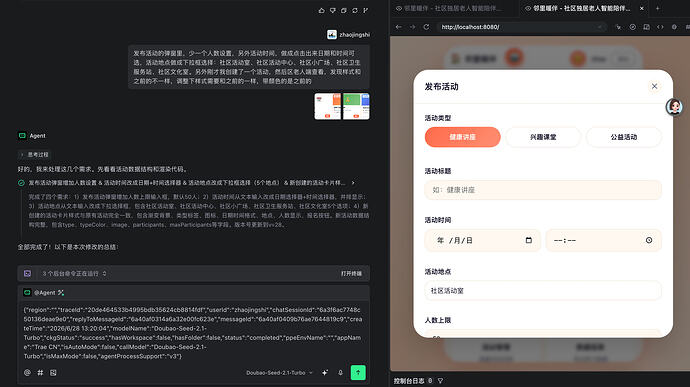The image size is (690, 387).
Task: Click the thumbs-up icon above the chat
Action: coord(321,11)
